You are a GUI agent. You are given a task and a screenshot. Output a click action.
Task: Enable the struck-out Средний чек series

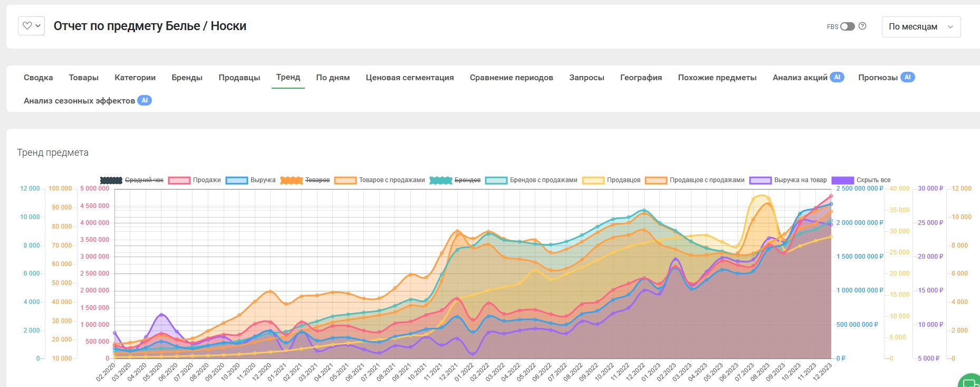[132, 180]
